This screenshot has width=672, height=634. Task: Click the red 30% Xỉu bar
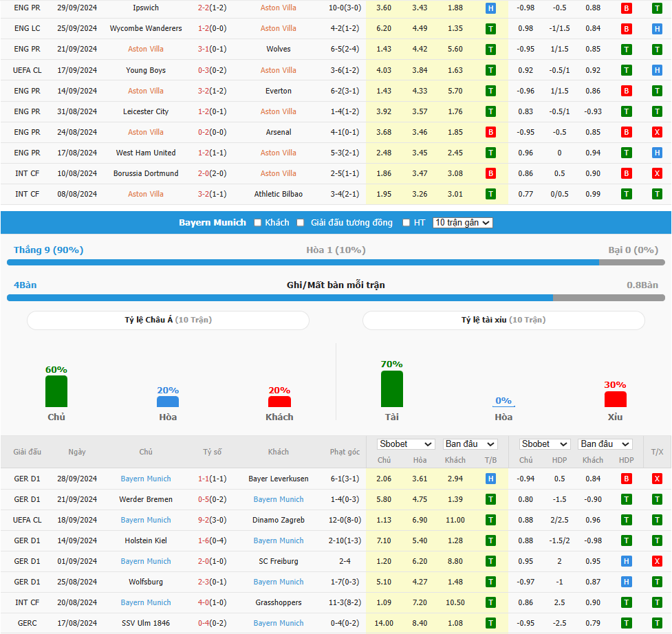616,400
